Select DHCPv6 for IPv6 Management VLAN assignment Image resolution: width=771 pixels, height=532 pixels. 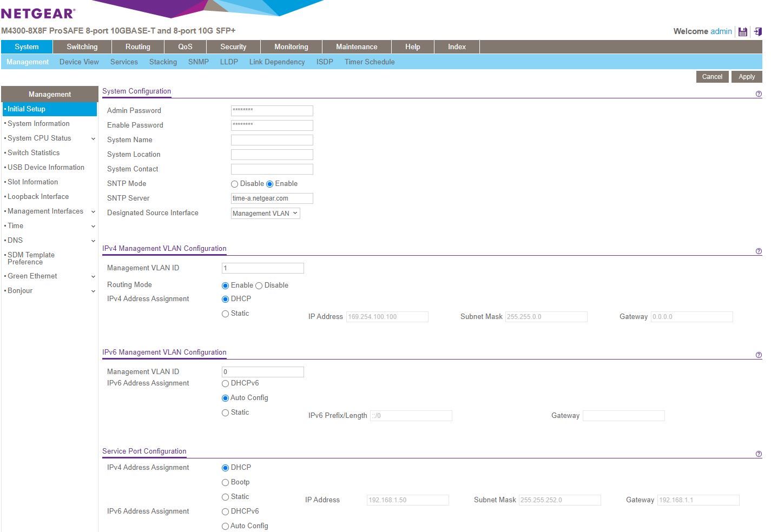point(226,384)
